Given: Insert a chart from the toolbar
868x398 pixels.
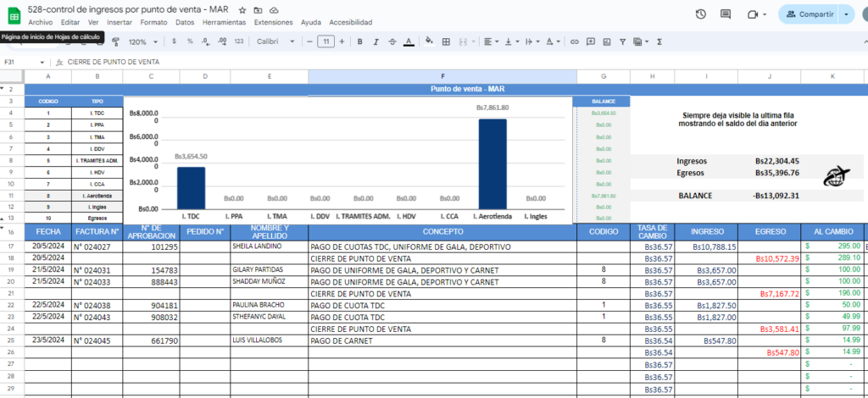Looking at the screenshot, I should [x=607, y=41].
